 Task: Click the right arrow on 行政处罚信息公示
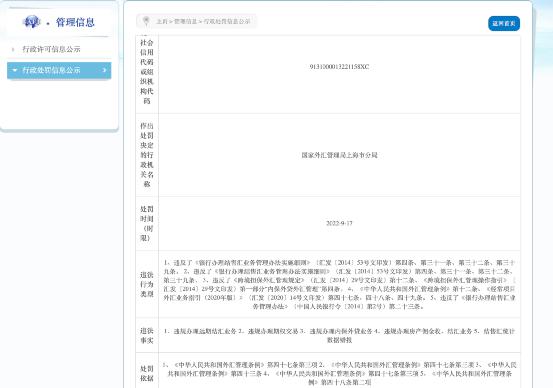(x=104, y=70)
